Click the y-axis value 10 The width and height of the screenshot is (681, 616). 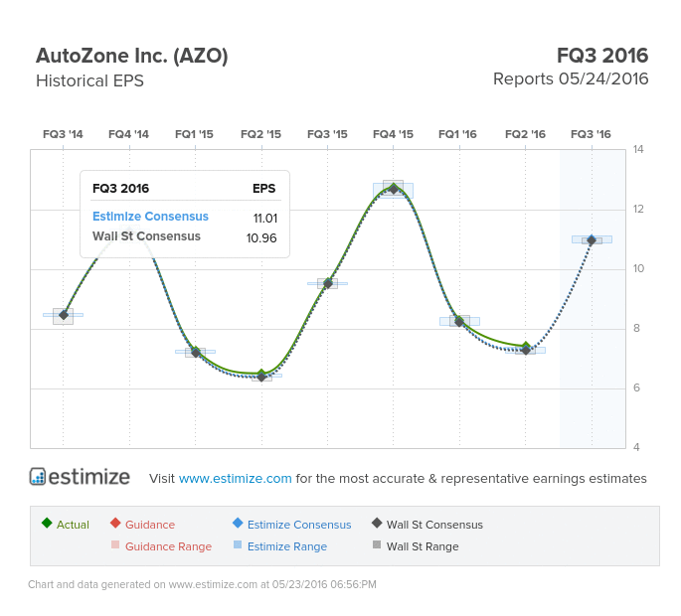click(638, 268)
